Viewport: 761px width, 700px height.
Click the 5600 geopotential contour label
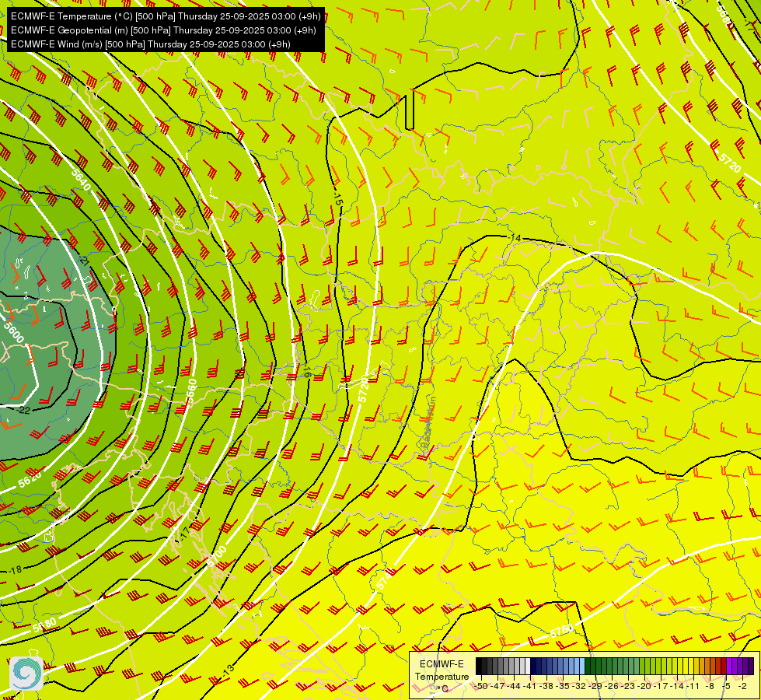pyautogui.click(x=13, y=332)
